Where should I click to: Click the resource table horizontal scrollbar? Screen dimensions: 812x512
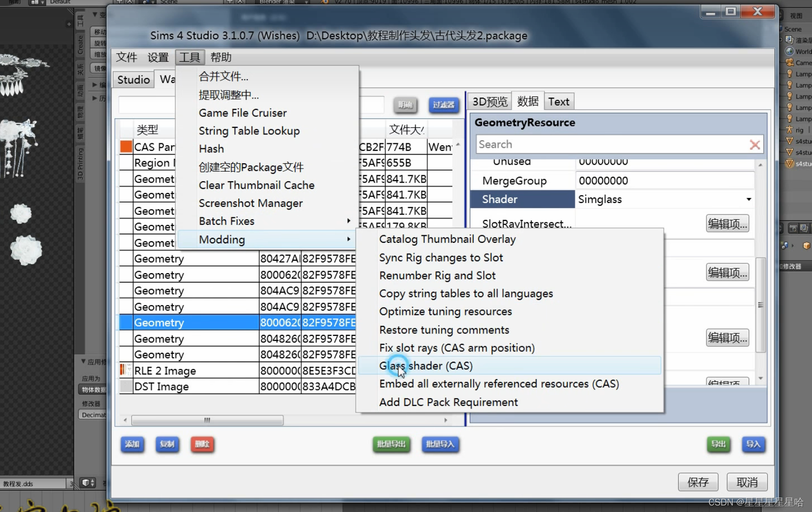click(207, 420)
